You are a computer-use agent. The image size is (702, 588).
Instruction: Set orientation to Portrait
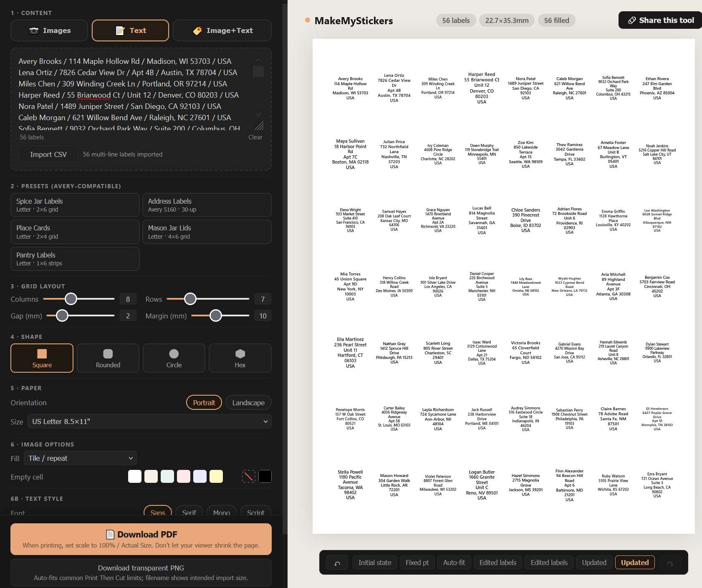[204, 403]
